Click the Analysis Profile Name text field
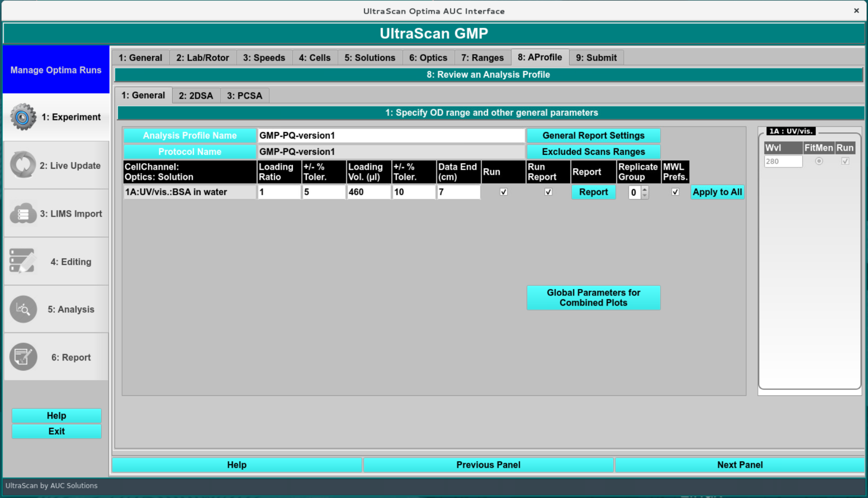The height and width of the screenshot is (498, 868). pos(391,135)
